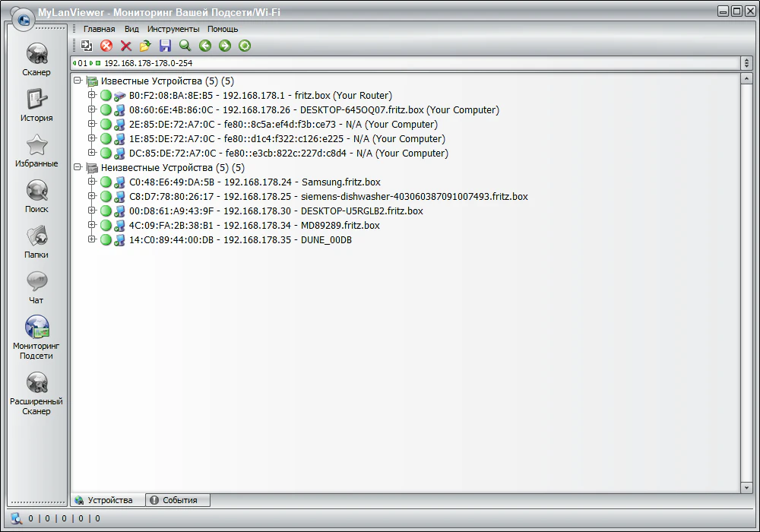
Task: Select the DUNE_00DB device row
Action: (240, 240)
